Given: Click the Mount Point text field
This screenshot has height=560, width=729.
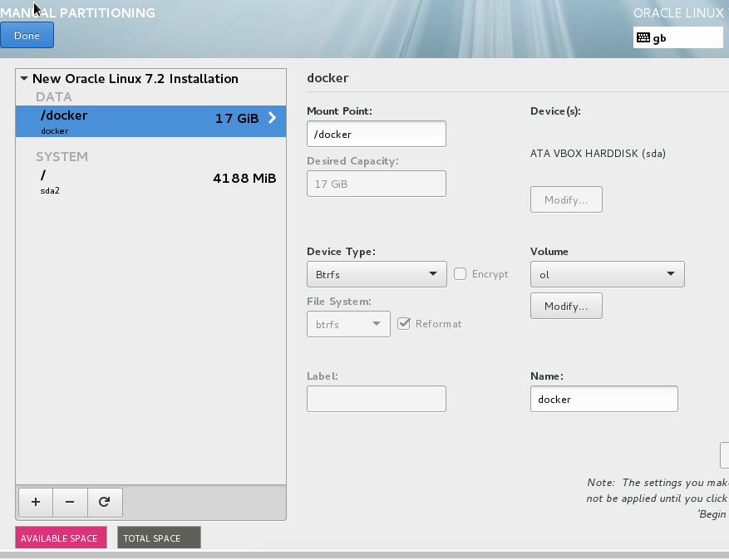Looking at the screenshot, I should pos(376,134).
